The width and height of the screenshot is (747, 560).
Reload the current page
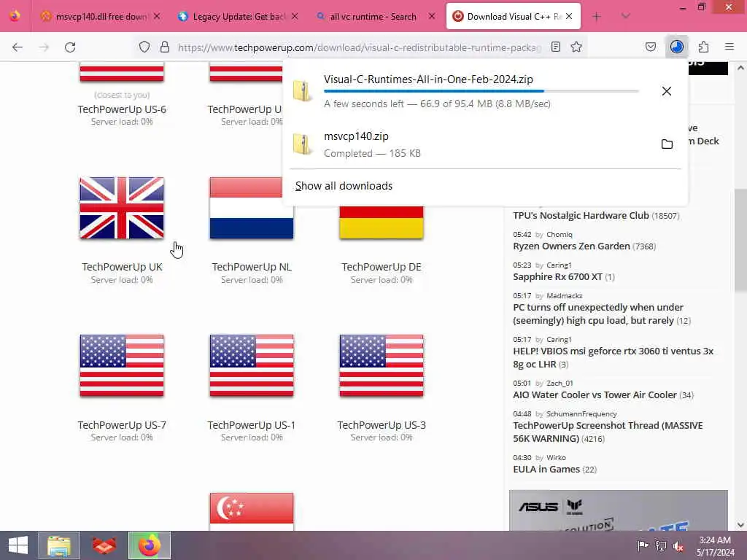[x=70, y=47]
